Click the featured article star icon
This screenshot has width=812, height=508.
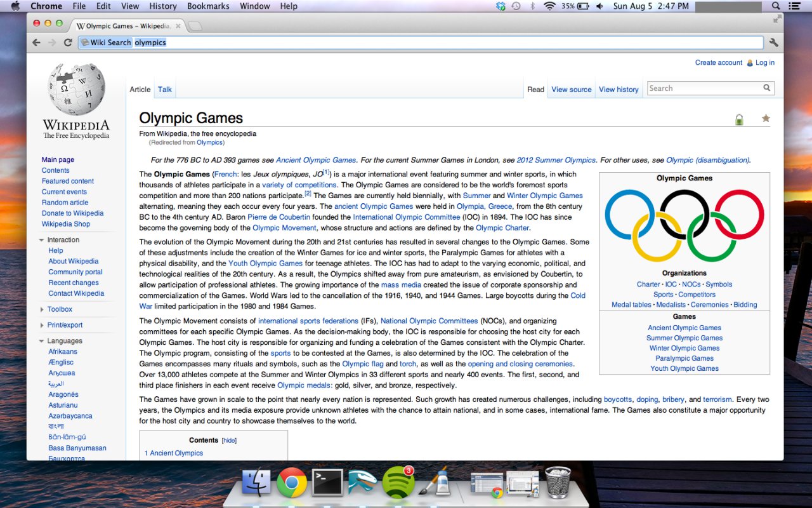tap(766, 118)
